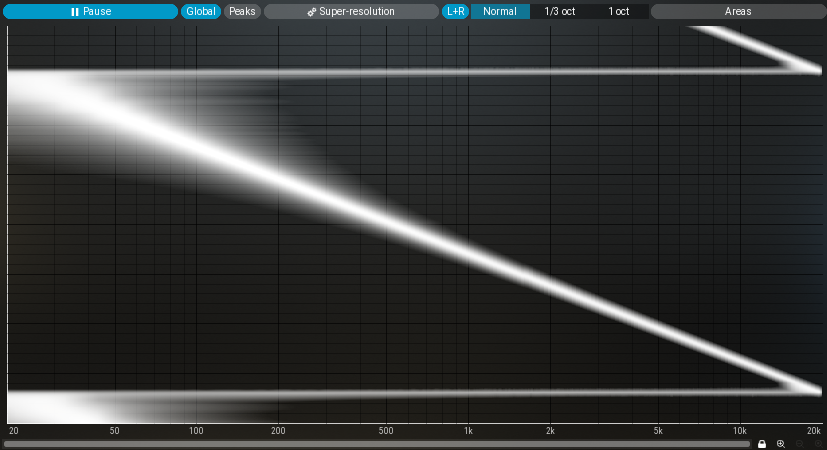
Task: Open the L+R channel selector
Action: tap(455, 11)
